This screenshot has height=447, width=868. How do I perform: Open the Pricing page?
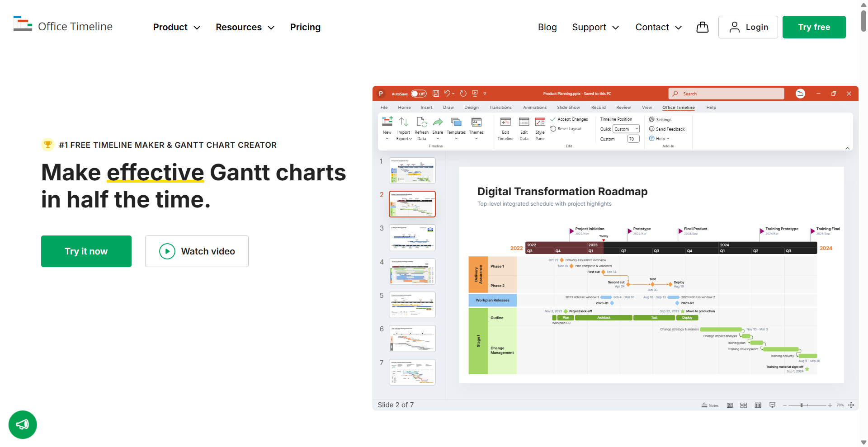coord(305,27)
